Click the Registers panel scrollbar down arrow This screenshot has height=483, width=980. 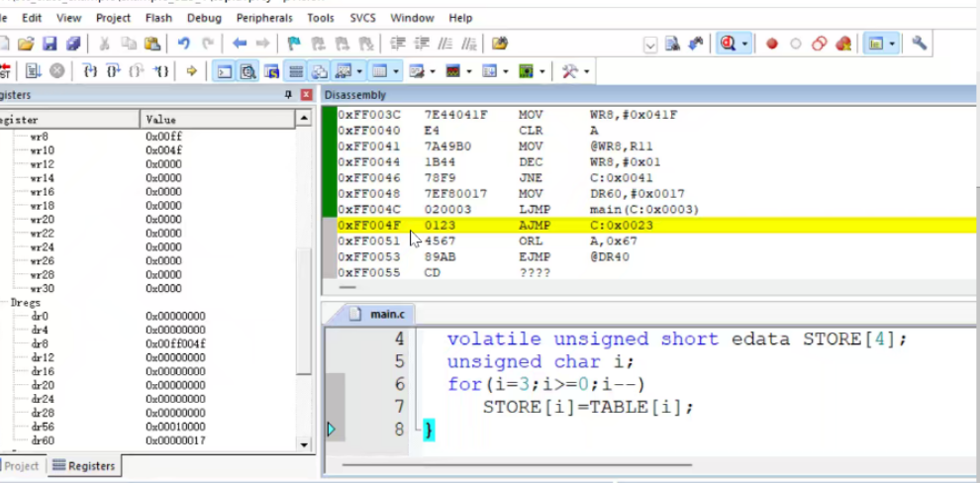point(304,444)
